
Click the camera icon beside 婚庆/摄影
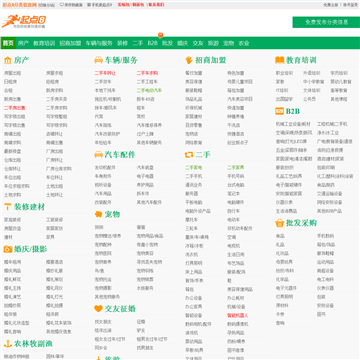coord(8,249)
